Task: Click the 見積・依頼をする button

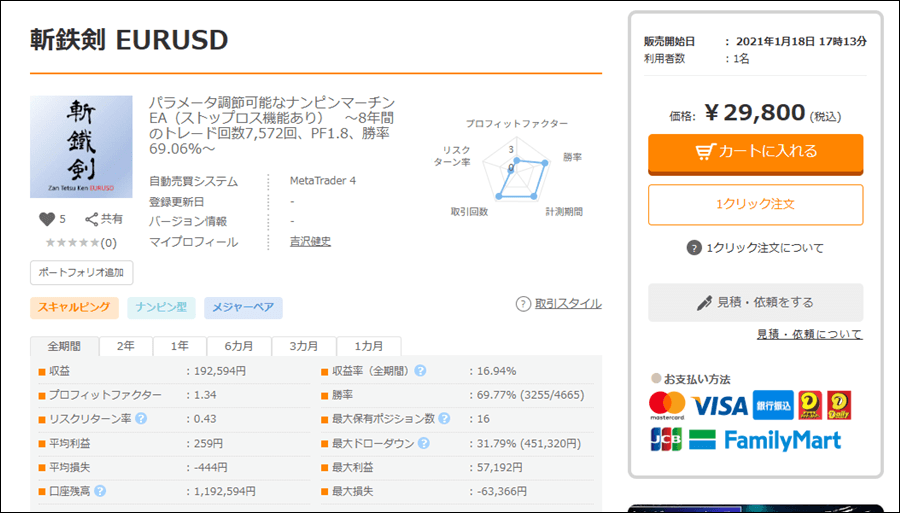Action: click(755, 302)
